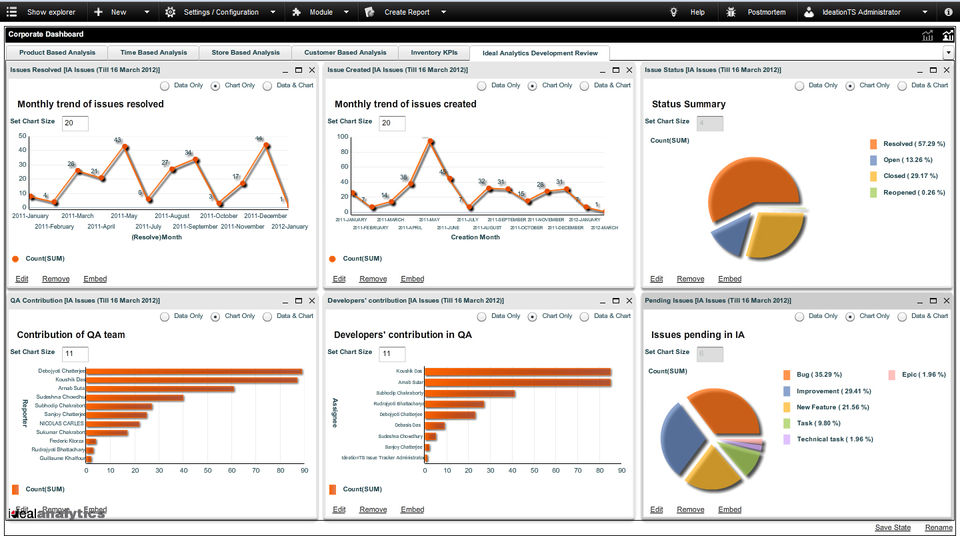960x536 pixels.
Task: Click chart size field in QA Contribution panel
Action: [x=75, y=353]
